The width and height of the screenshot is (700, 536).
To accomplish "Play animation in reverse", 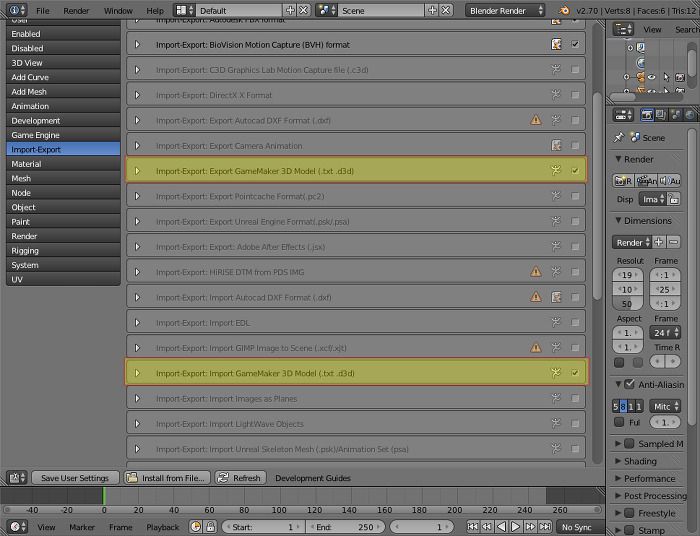I will click(501, 527).
